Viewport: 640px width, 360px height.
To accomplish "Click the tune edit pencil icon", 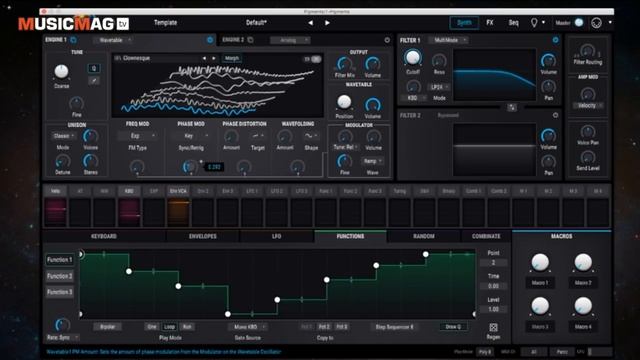I will [x=94, y=81].
